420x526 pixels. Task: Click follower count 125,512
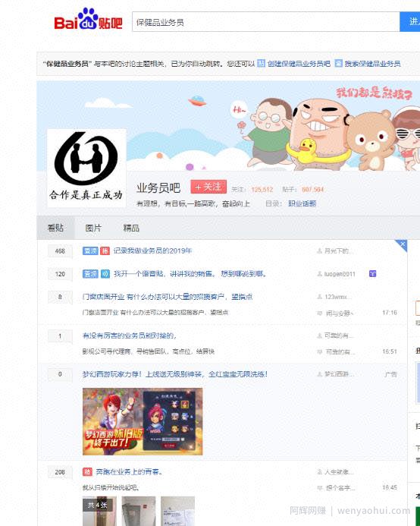click(x=262, y=190)
